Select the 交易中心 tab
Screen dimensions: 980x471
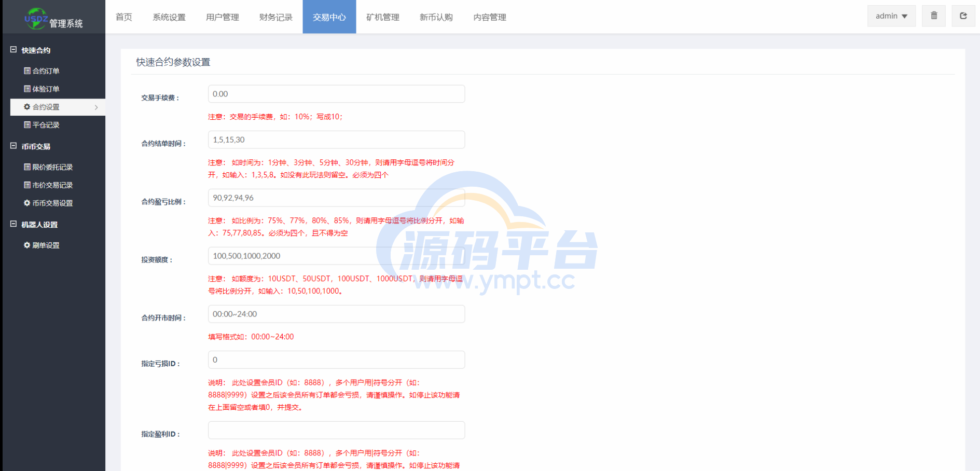click(329, 17)
